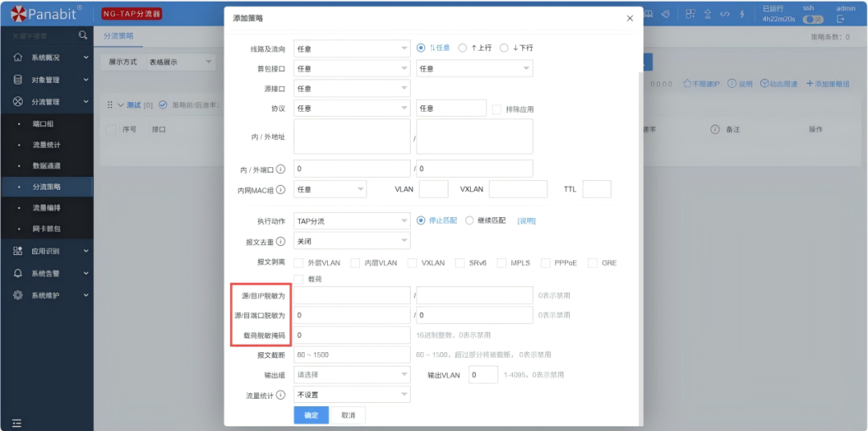This screenshot has width=868, height=431.
Task: Click the book icon in header
Action: (649, 14)
